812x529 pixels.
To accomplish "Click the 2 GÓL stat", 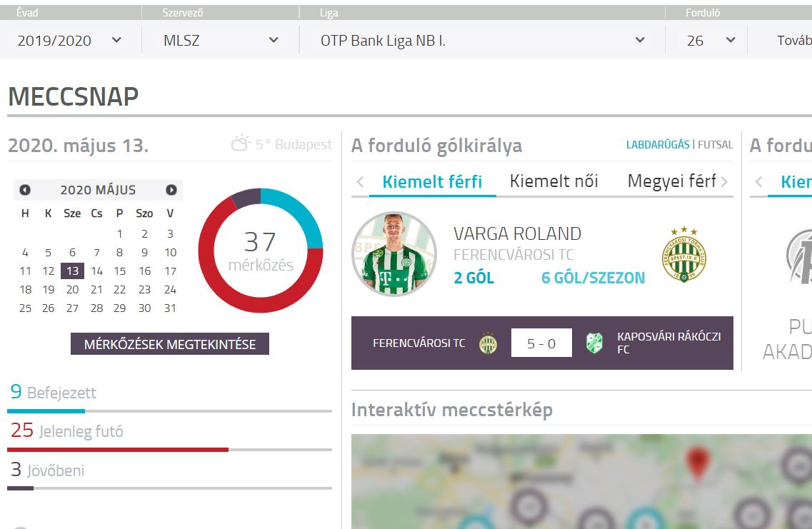I will (x=473, y=278).
